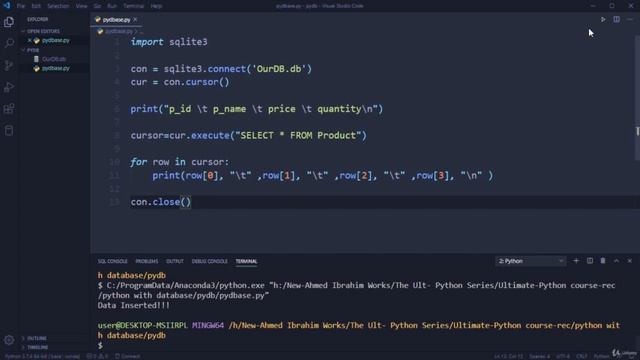
Task: Click the Connect status bar item
Action: pos(128,356)
